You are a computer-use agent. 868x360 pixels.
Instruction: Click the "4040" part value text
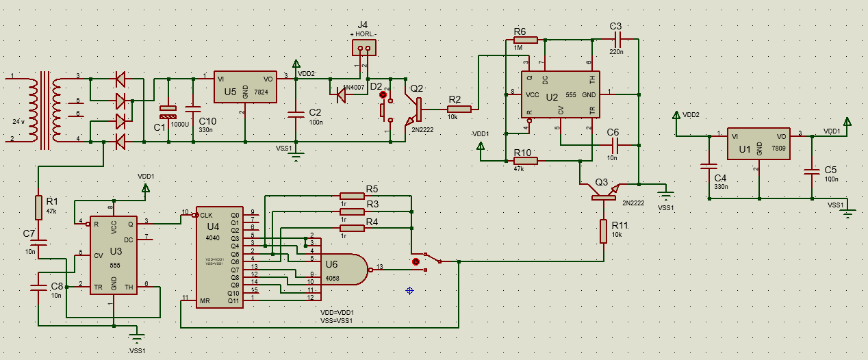[212, 237]
